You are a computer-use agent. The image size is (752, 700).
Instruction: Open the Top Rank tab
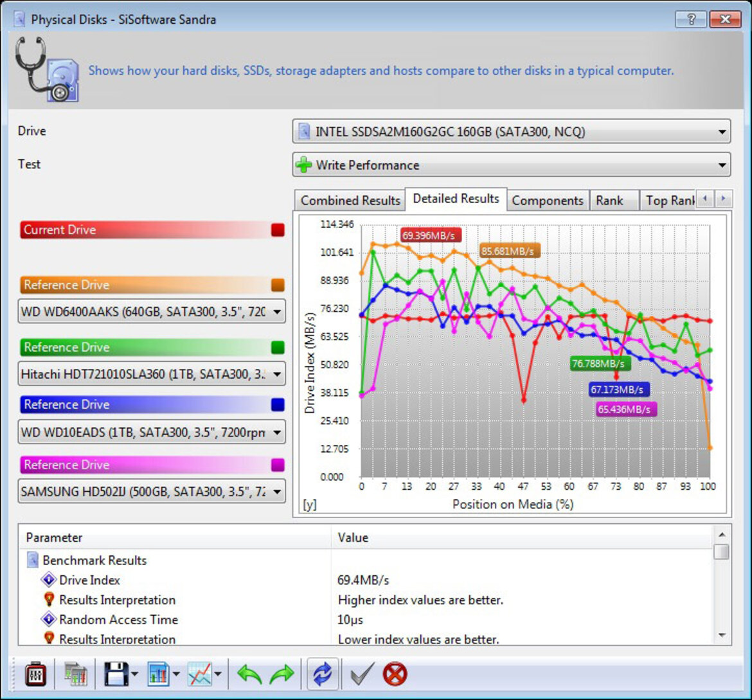[x=669, y=201]
